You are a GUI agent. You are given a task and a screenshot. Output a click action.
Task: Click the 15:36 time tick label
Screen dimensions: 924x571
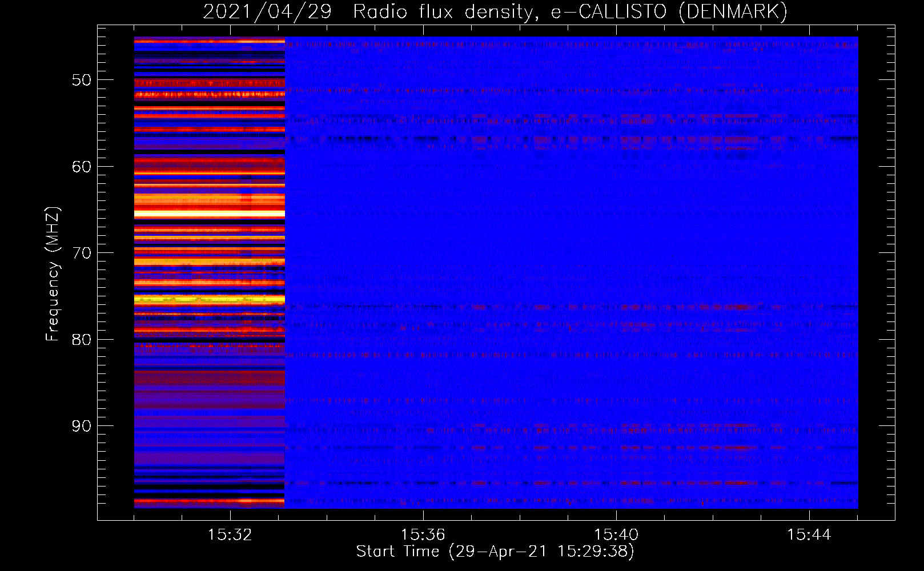(423, 535)
